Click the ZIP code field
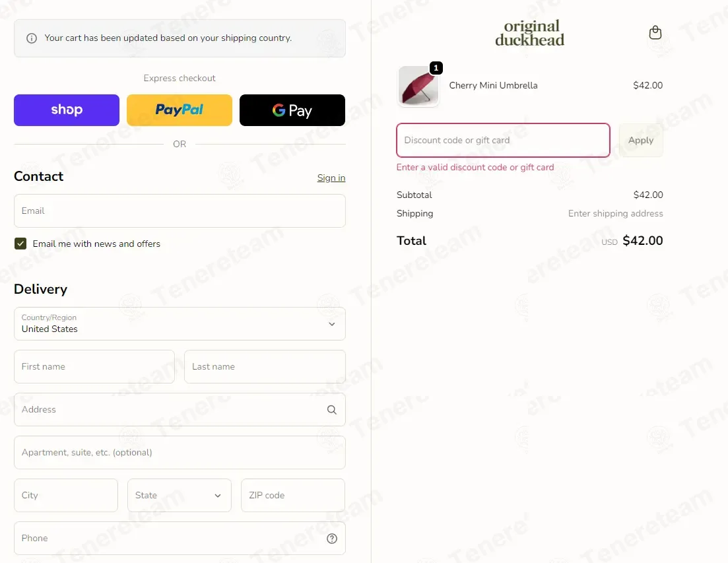This screenshot has width=728, height=563. coord(293,495)
